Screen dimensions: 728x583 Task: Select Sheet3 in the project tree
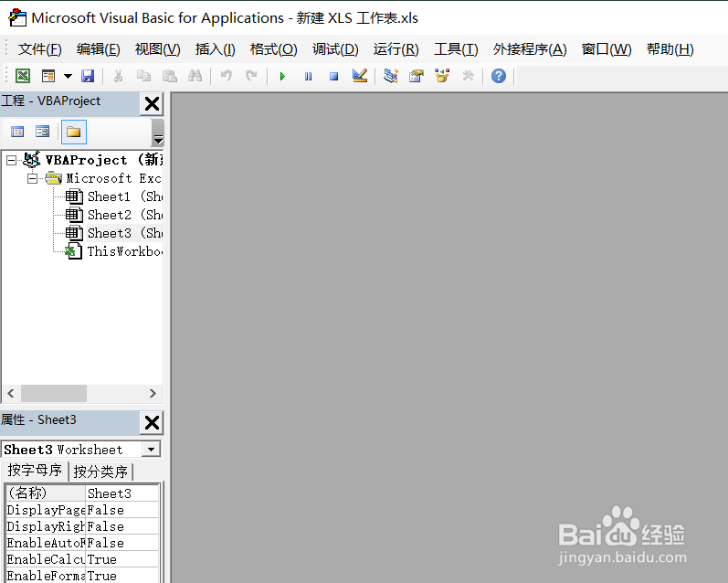tap(125, 233)
